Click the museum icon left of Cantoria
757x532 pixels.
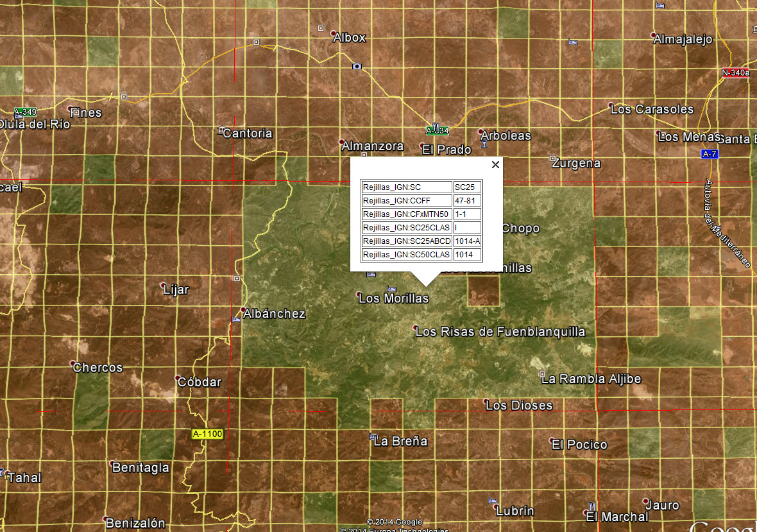[x=221, y=129]
